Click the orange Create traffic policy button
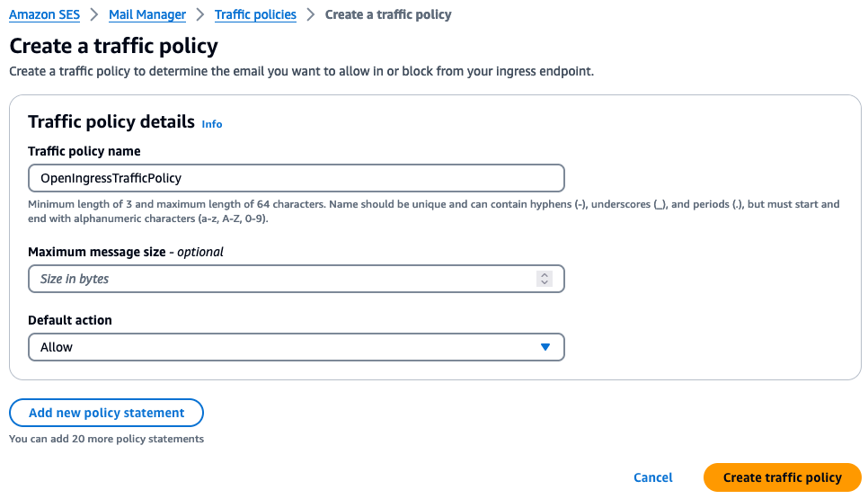This screenshot has width=868, height=499. point(783,477)
